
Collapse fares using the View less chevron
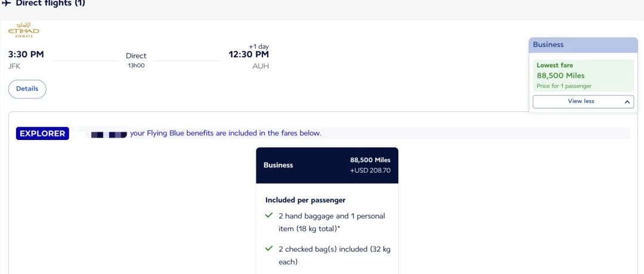(x=627, y=102)
